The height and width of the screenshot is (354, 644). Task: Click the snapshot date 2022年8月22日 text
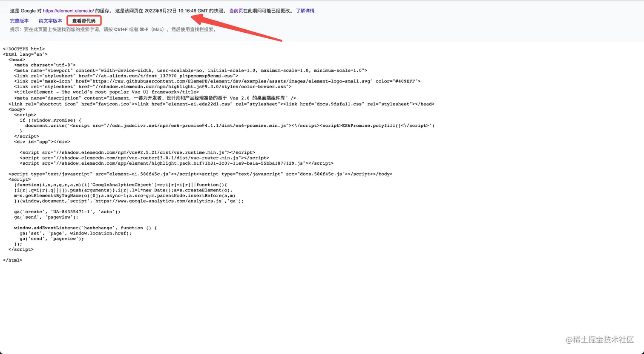coord(161,11)
